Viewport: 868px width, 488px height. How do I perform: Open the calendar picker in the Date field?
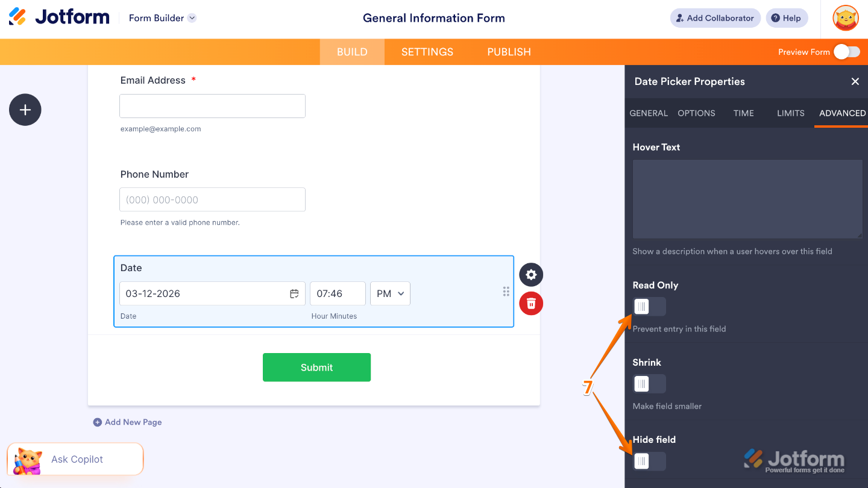tap(294, 293)
